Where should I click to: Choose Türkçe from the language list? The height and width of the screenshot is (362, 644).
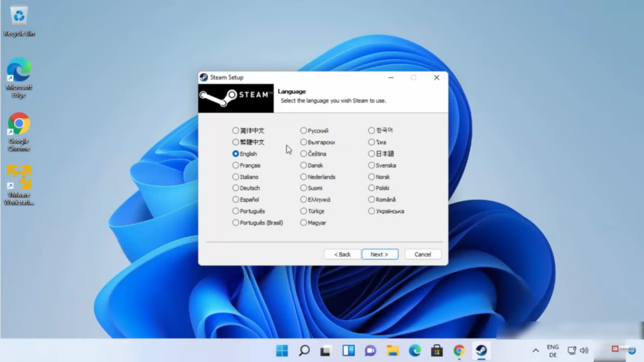click(304, 211)
